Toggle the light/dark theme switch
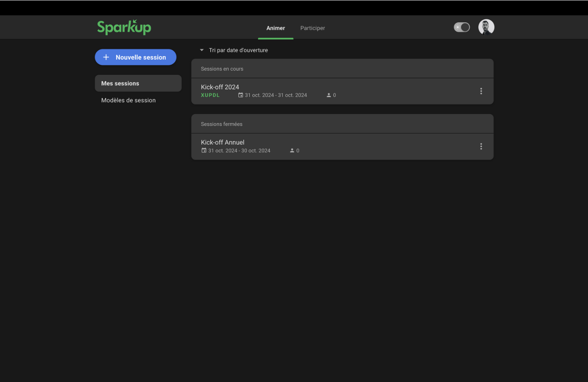The width and height of the screenshot is (588, 382). point(461,27)
